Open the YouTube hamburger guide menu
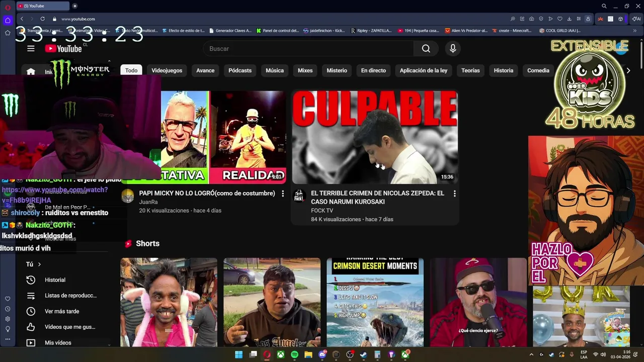The height and width of the screenshot is (362, 644). coord(31,48)
